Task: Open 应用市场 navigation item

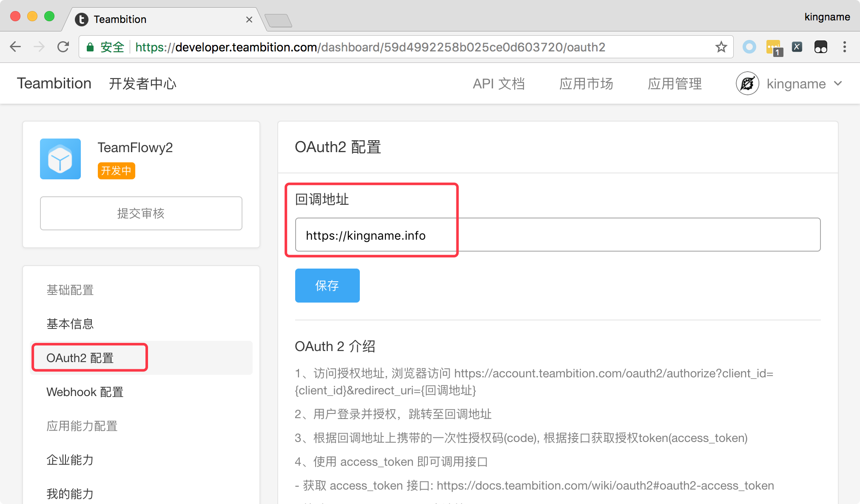Action: coord(586,84)
